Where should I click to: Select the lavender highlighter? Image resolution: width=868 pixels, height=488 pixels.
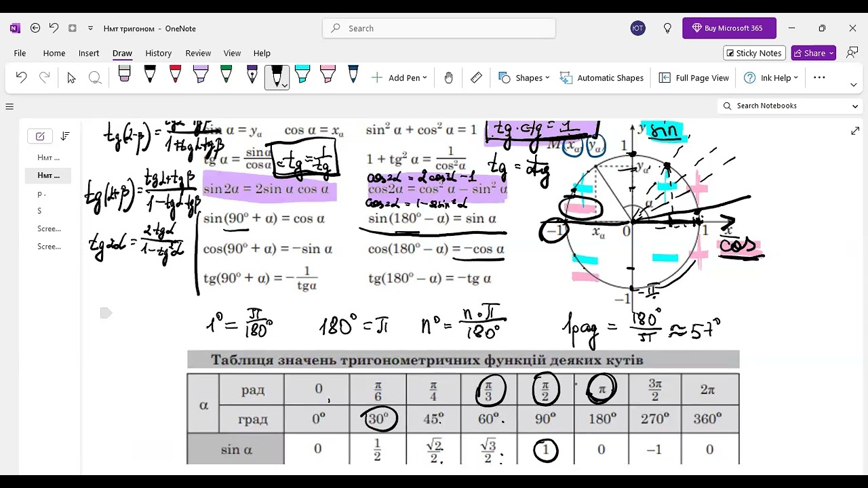[x=200, y=76]
